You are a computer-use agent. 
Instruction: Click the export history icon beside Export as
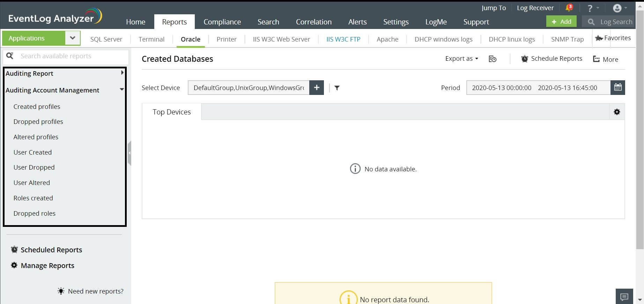pyautogui.click(x=493, y=59)
